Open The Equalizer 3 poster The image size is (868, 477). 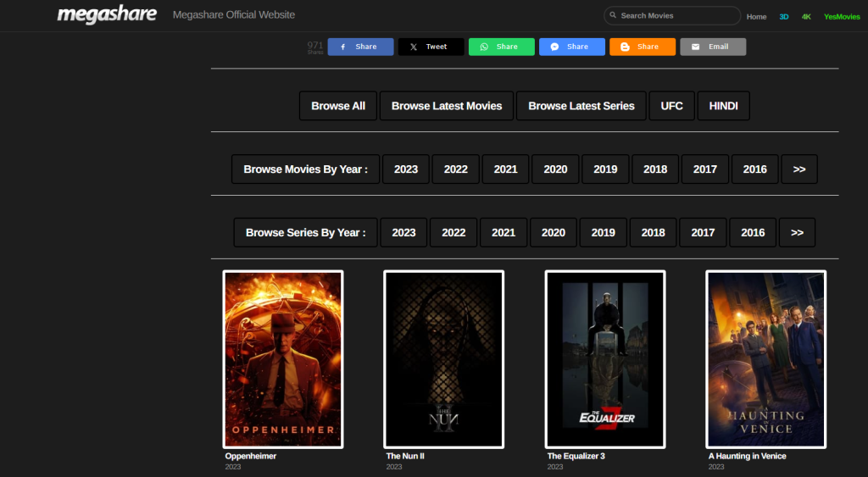605,359
